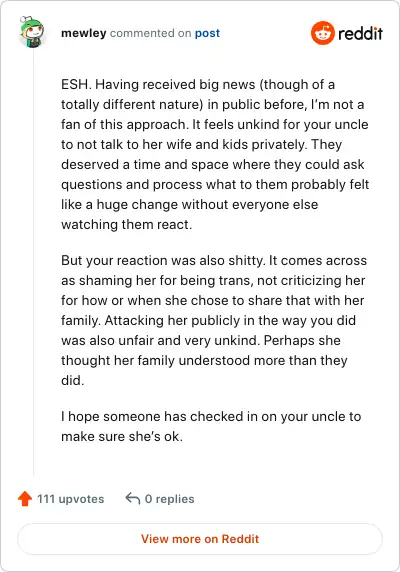Click the "111 upvotes" count
Screen dimensions: 400x572
pos(70,499)
